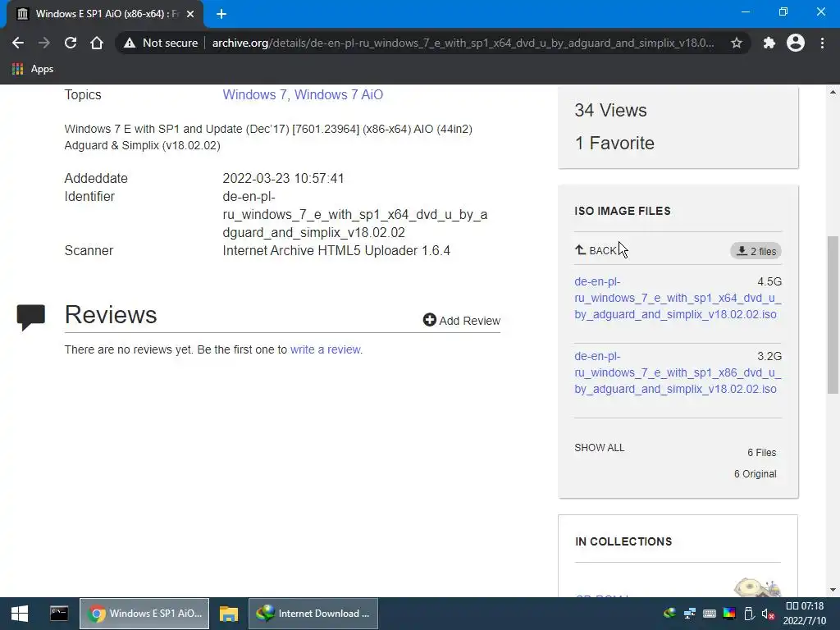Image resolution: width=840 pixels, height=630 pixels.
Task: Click the Reviews speech bubble icon
Action: [x=30, y=317]
